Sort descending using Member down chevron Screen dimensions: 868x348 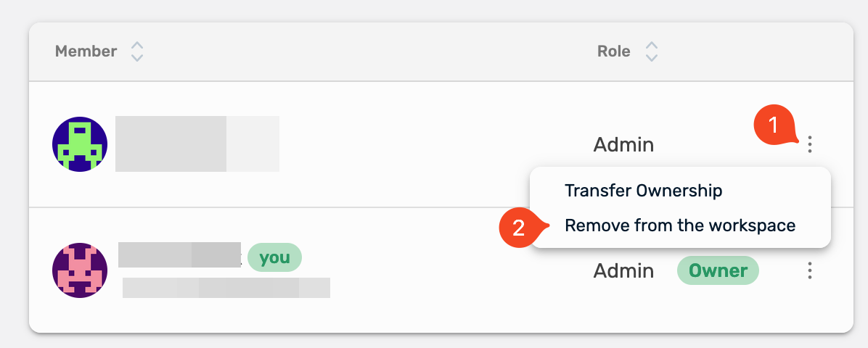136,58
